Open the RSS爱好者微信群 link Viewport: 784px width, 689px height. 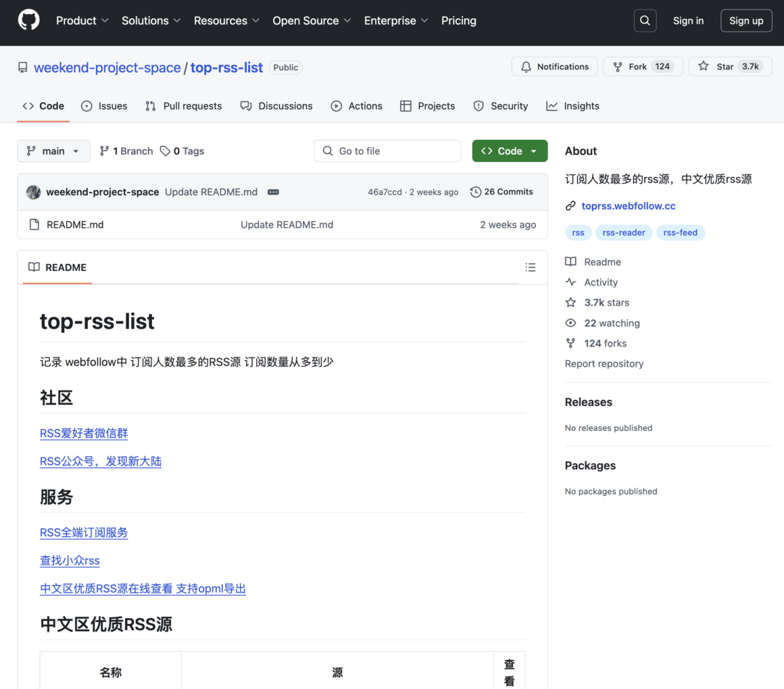click(x=83, y=433)
